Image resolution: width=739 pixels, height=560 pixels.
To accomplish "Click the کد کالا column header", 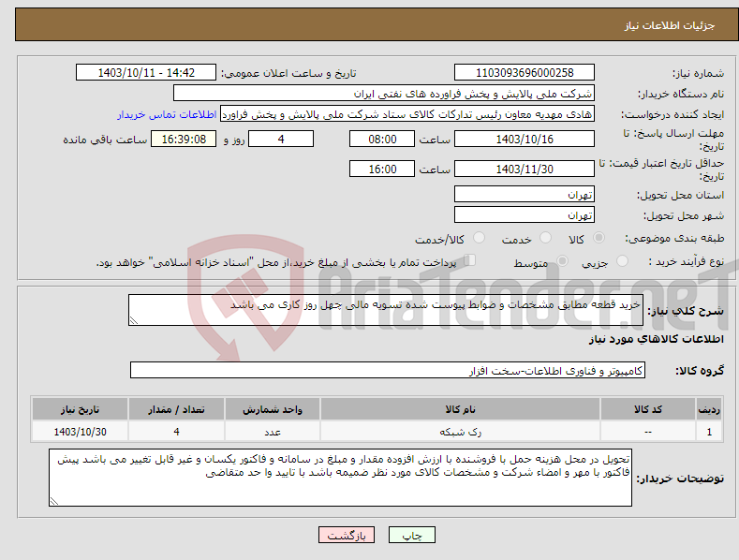I will click(648, 409).
